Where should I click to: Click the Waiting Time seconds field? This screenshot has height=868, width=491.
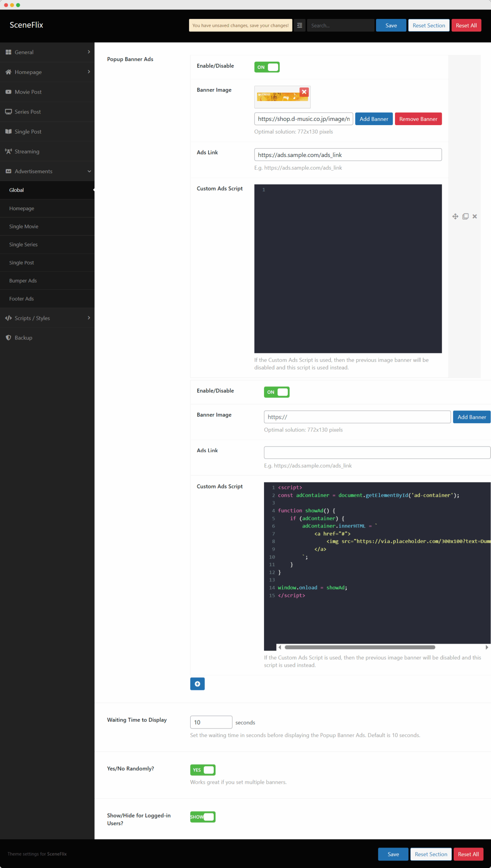click(x=211, y=722)
